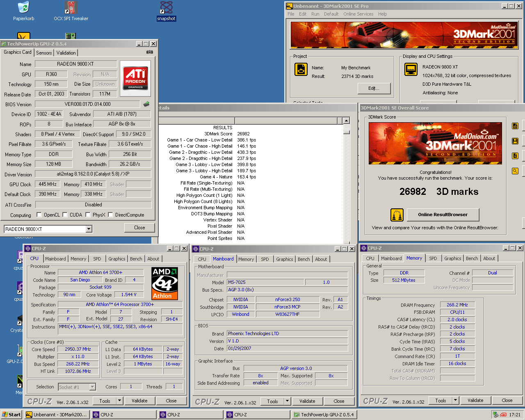525x420 pixels.
Task: Click the Online ResultBrowser button
Action: [443, 215]
